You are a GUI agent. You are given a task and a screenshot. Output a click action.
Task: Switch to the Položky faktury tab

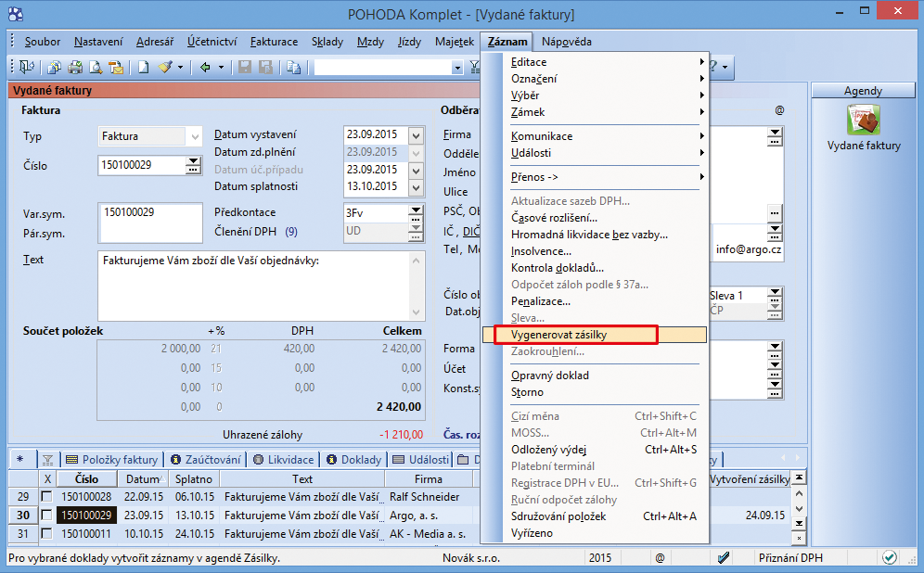112,459
